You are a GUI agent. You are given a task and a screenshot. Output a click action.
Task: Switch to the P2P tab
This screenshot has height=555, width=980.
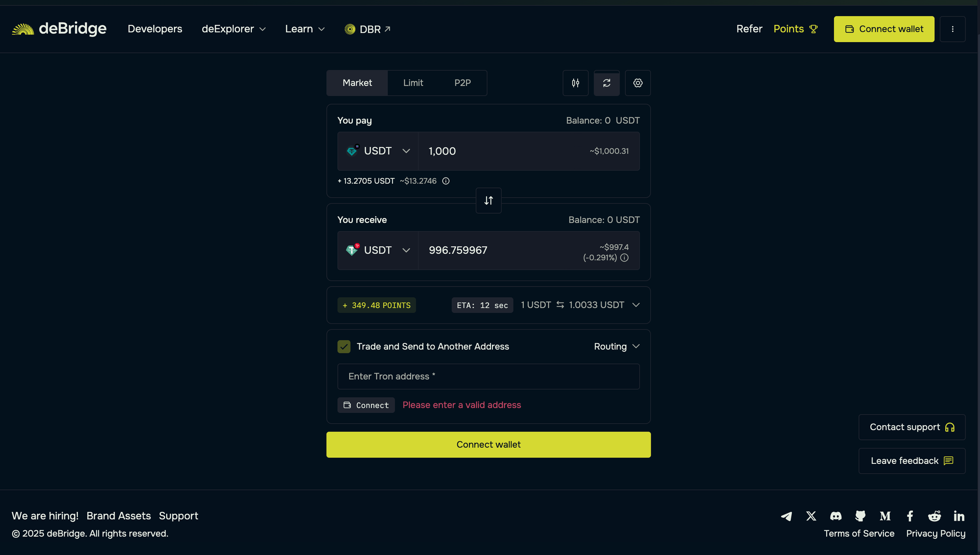click(462, 83)
